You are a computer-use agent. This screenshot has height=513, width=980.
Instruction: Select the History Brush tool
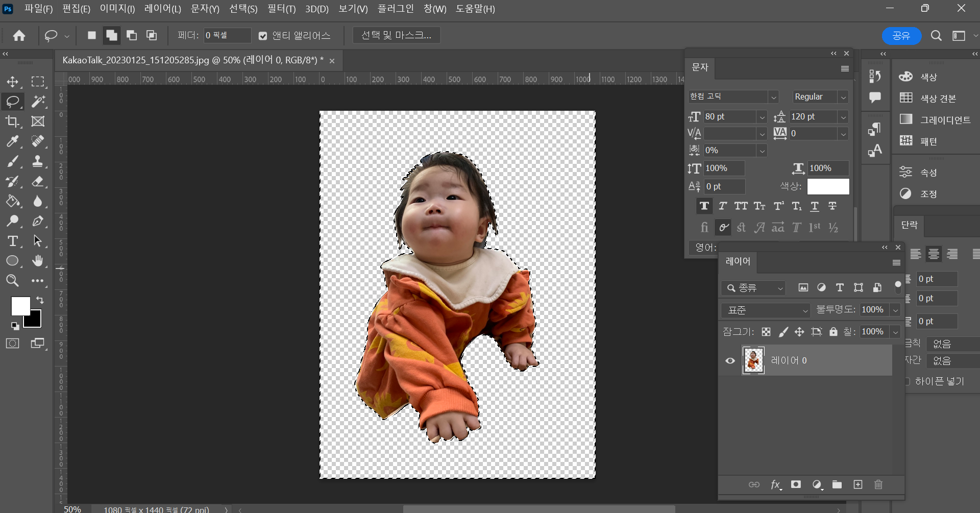(13, 181)
